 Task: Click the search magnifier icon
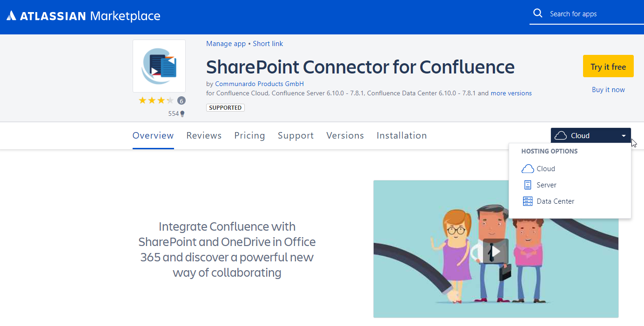pyautogui.click(x=537, y=13)
